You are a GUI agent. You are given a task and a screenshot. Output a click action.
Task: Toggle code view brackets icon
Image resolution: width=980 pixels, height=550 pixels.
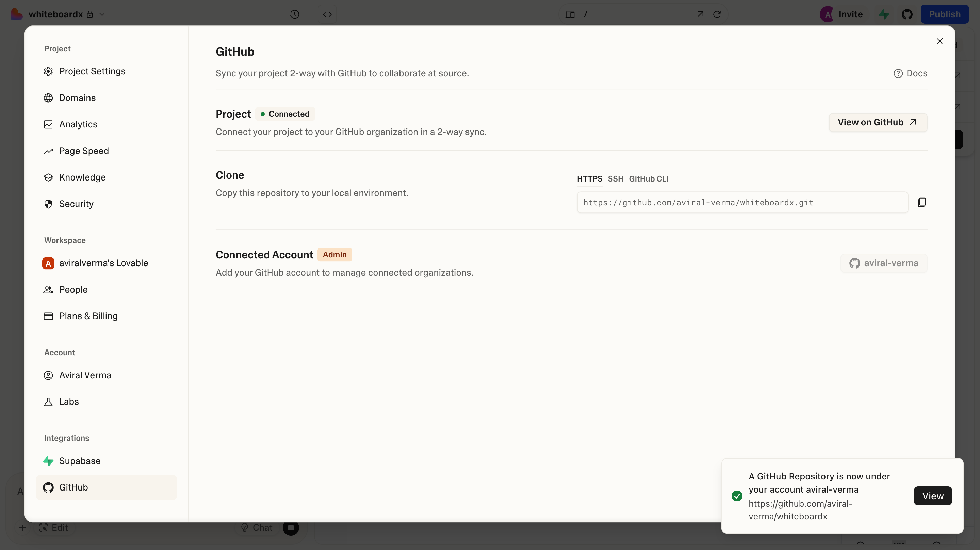(x=327, y=14)
